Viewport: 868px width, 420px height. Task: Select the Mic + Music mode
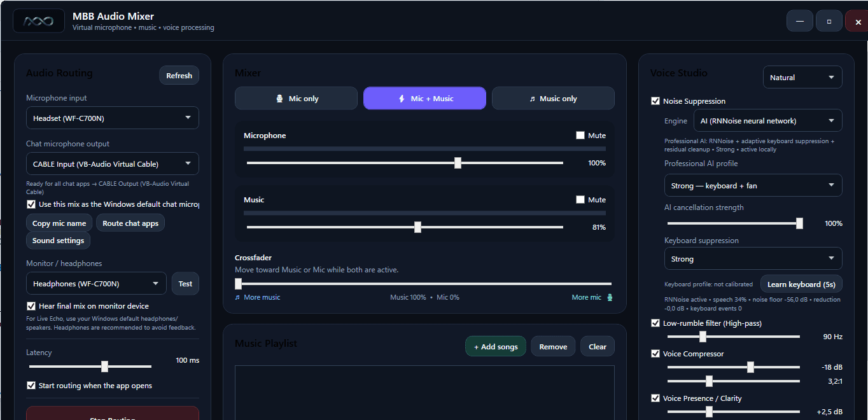click(x=425, y=98)
